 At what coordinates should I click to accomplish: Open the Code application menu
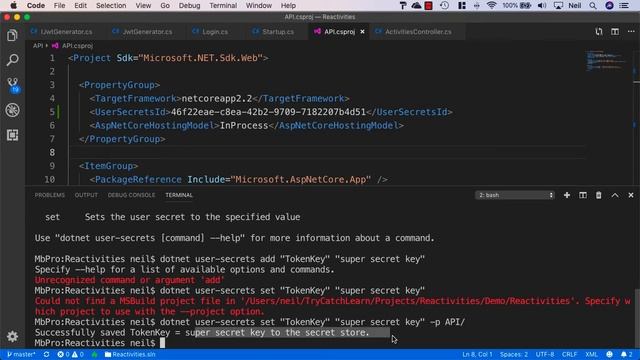(36, 5)
